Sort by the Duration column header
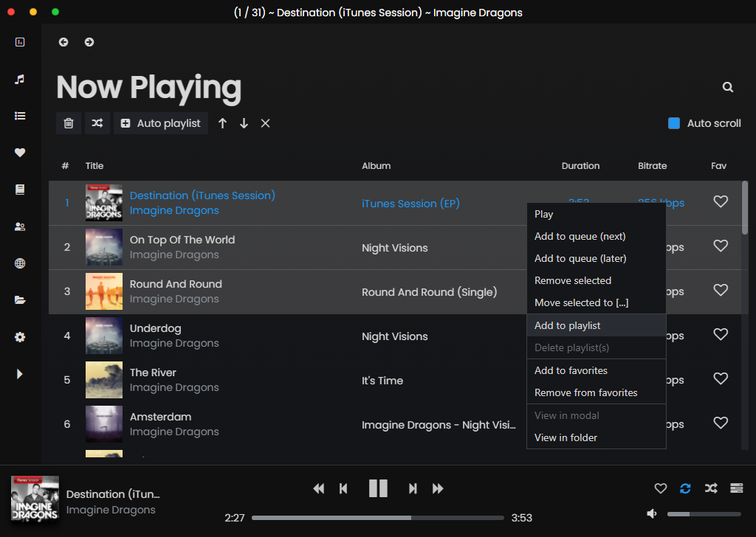Image resolution: width=756 pixels, height=537 pixels. click(x=580, y=166)
